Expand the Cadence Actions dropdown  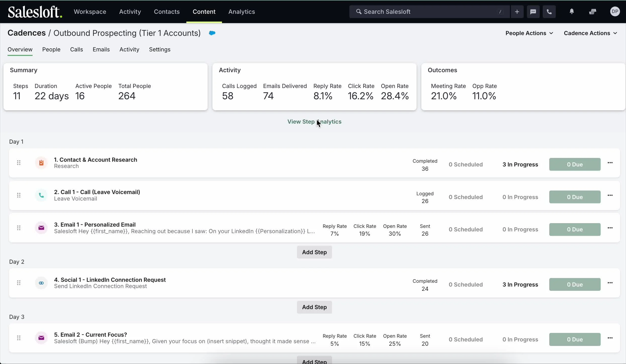[590, 33]
